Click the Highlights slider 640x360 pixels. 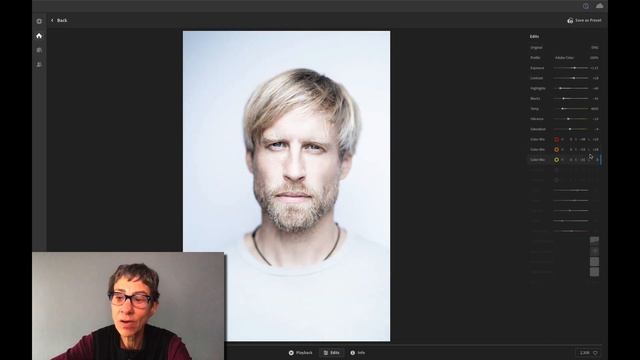[571, 88]
